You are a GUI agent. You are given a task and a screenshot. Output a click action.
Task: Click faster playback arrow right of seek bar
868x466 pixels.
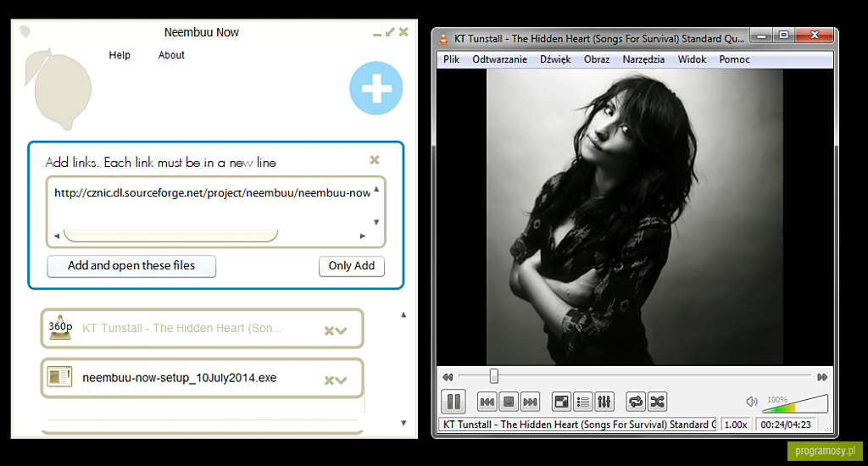(822, 377)
